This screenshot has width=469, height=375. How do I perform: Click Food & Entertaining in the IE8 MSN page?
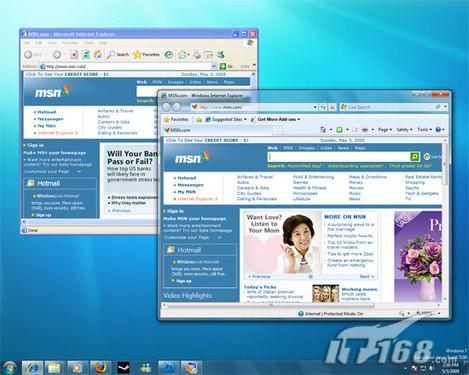tap(313, 177)
